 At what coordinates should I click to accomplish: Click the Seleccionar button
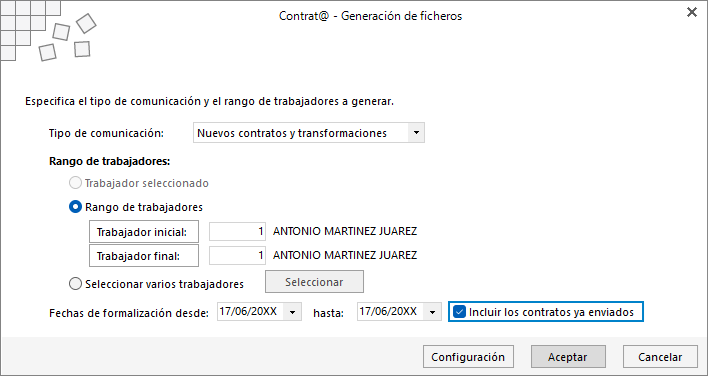coord(314,282)
